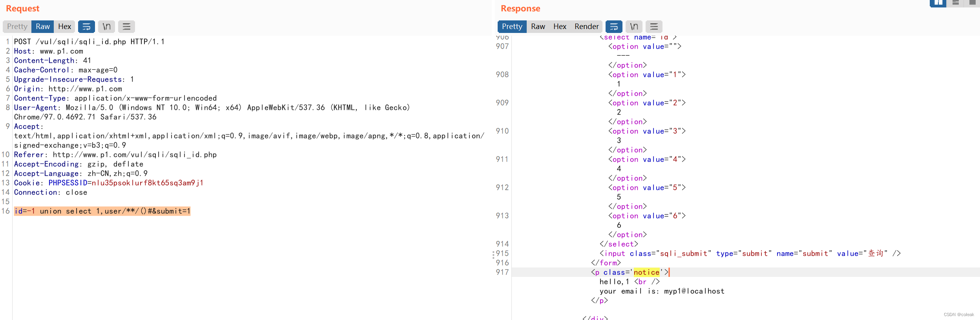Click the Response panel title
Viewport: 980px width, 320px height.
coord(520,8)
